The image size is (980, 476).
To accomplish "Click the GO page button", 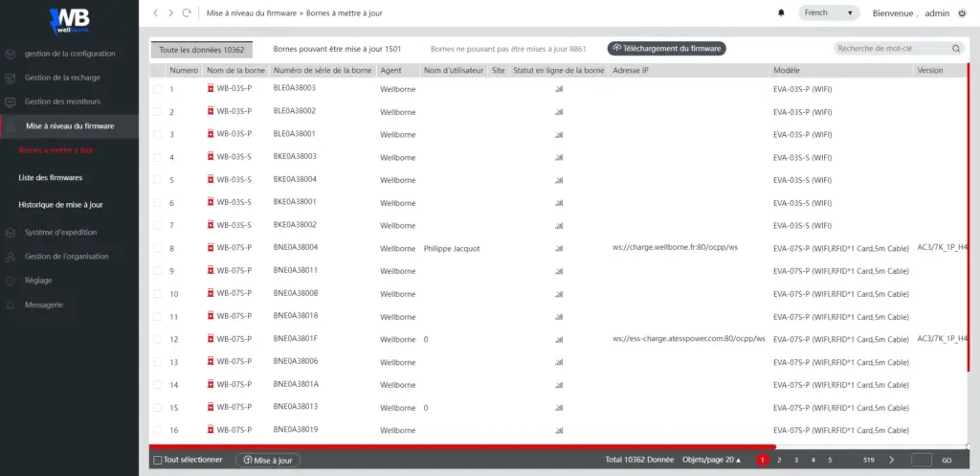I will coord(947,461).
